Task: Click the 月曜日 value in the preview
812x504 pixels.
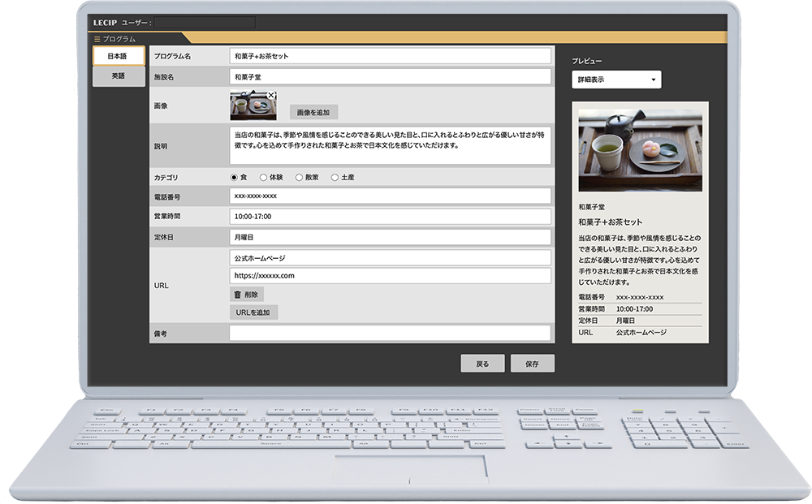Action: pos(626,321)
